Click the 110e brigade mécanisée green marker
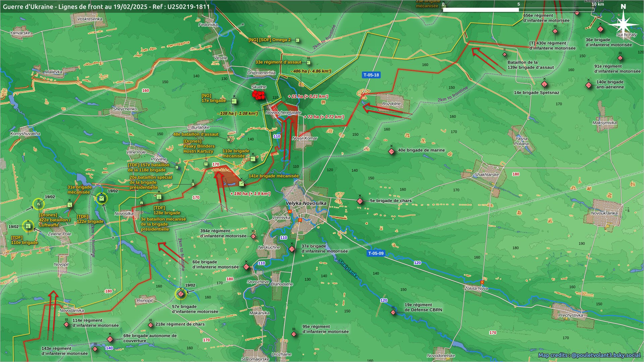 253,159
